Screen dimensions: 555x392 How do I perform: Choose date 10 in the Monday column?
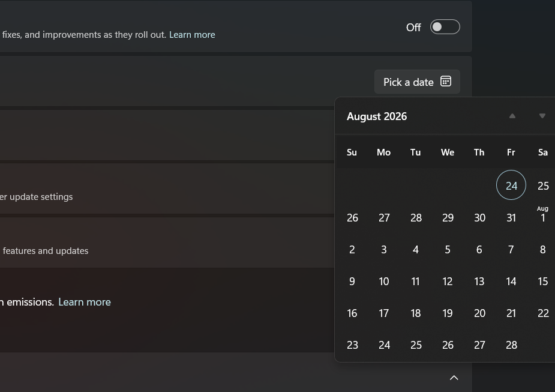click(x=383, y=282)
